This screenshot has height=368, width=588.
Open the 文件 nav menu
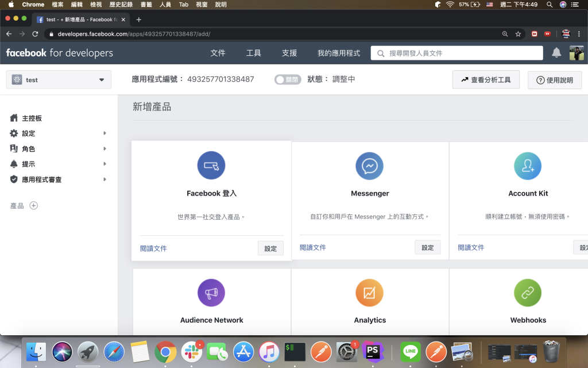(x=218, y=53)
